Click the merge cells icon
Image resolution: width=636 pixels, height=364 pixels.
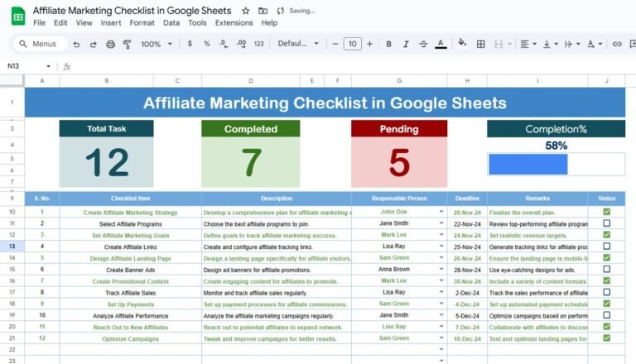(499, 44)
